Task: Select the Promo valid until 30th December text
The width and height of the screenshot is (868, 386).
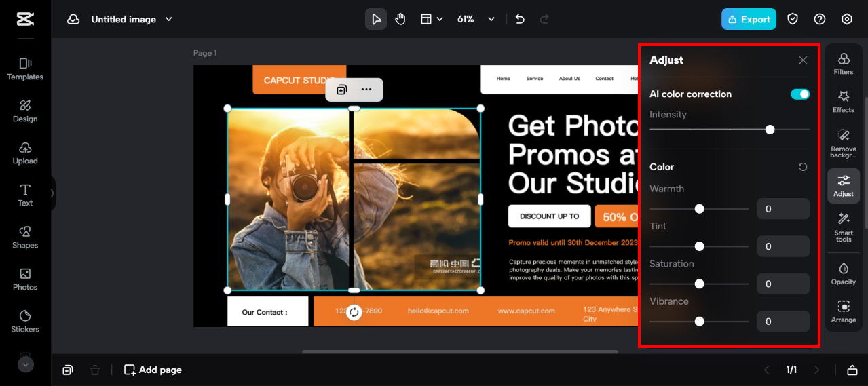Action: point(573,242)
